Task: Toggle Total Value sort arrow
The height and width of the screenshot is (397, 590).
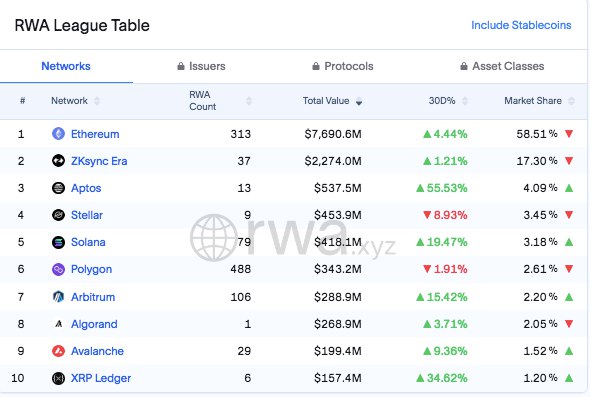Action: point(359,101)
